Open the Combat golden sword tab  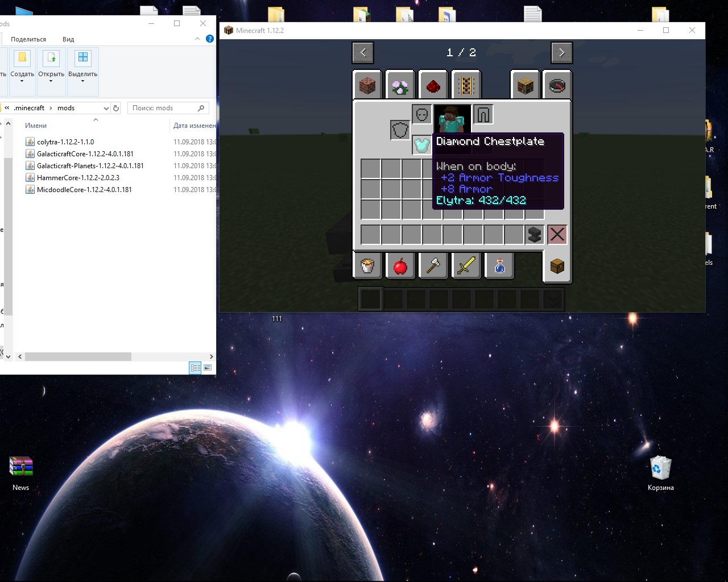(x=466, y=265)
